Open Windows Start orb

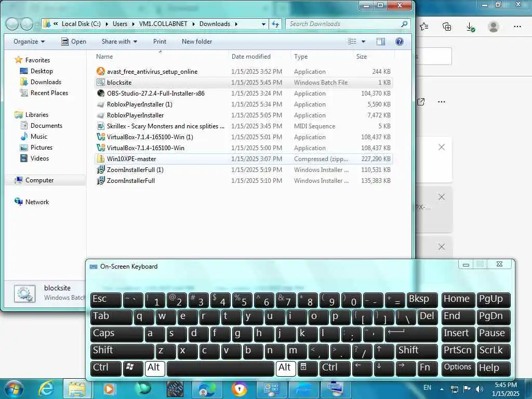point(14,389)
